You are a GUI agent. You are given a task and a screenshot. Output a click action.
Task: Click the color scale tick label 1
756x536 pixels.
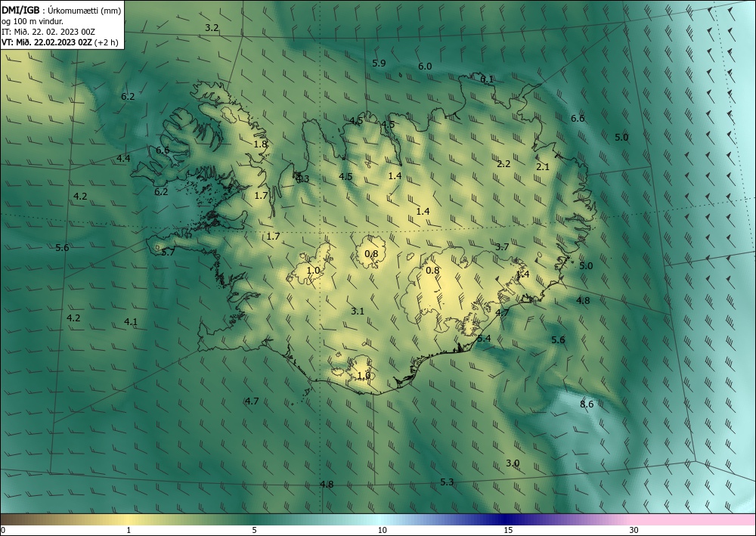(129, 530)
